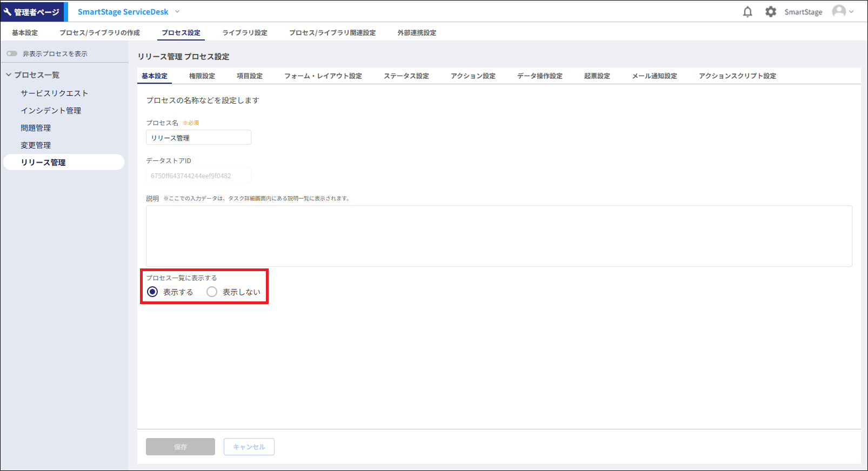Click inside the 説明 text area

point(498,235)
